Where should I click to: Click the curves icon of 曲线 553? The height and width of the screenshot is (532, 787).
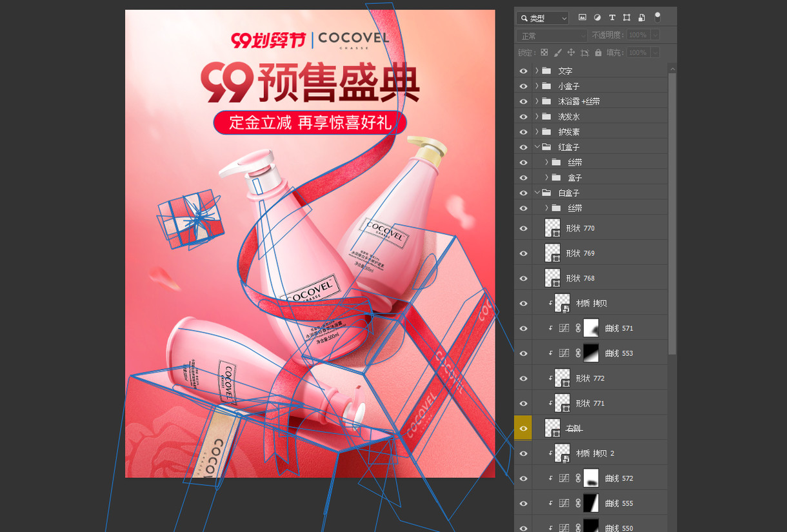click(564, 353)
